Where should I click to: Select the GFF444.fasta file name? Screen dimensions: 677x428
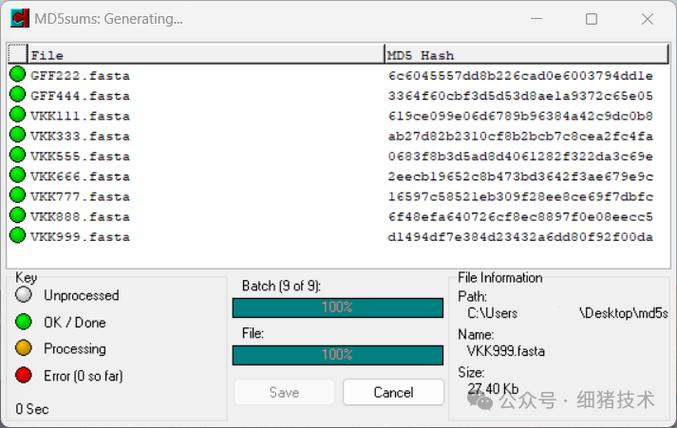80,96
